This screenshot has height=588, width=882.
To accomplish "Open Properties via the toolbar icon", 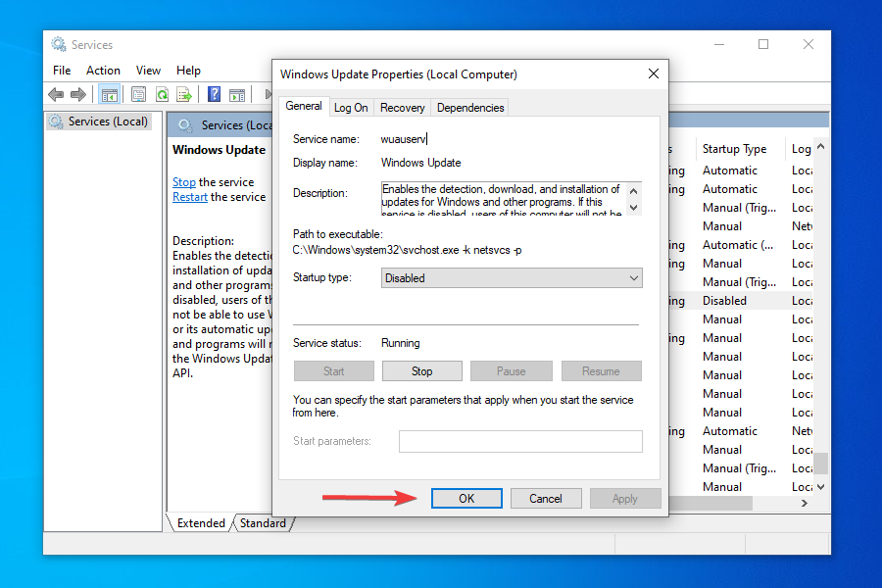I will (138, 93).
